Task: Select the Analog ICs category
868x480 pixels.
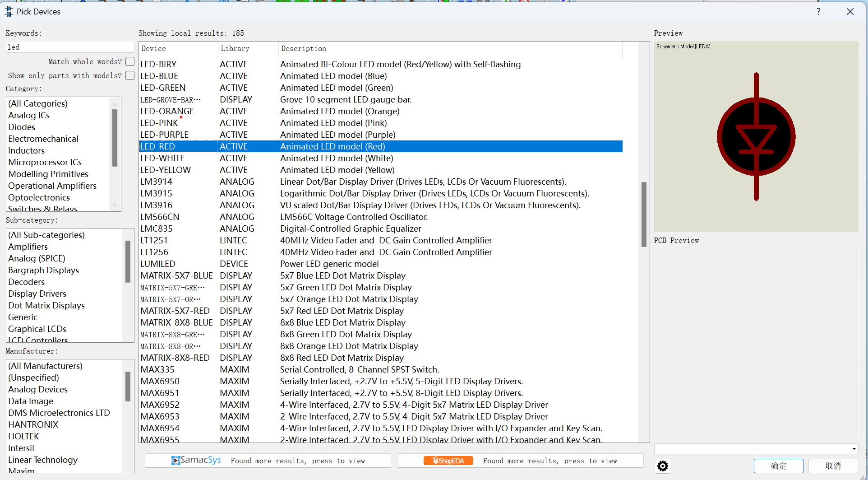Action: point(29,115)
